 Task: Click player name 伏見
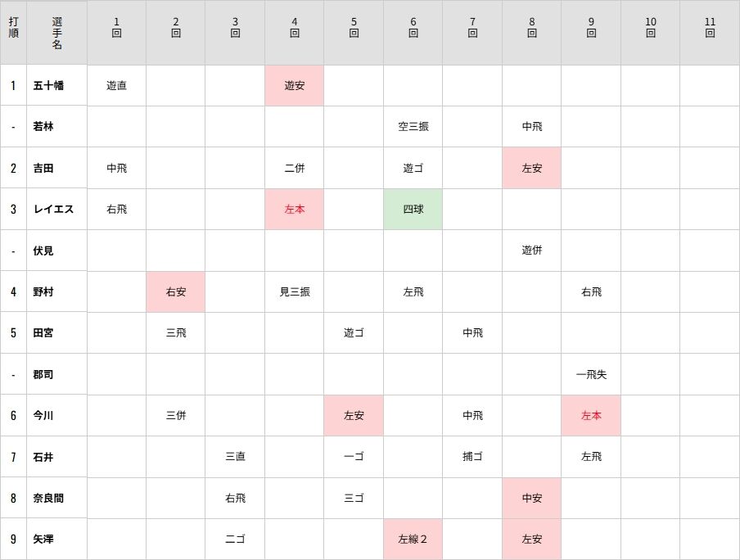43,251
